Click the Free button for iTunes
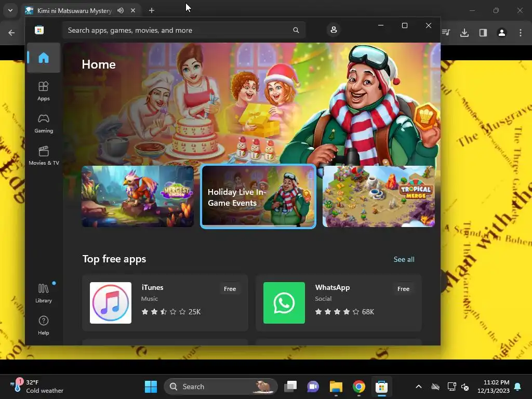Viewport: 532px width, 399px height. (x=230, y=289)
